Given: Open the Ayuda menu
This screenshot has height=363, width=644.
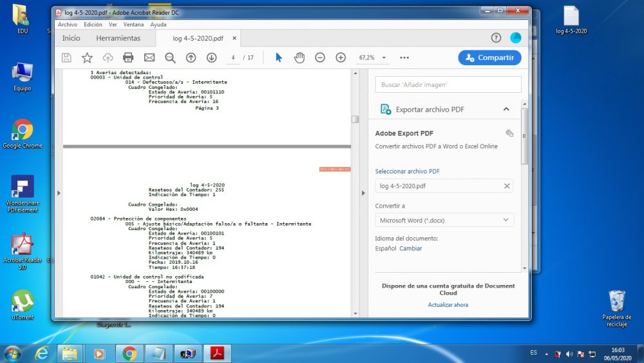Looking at the screenshot, I should pos(158,25).
